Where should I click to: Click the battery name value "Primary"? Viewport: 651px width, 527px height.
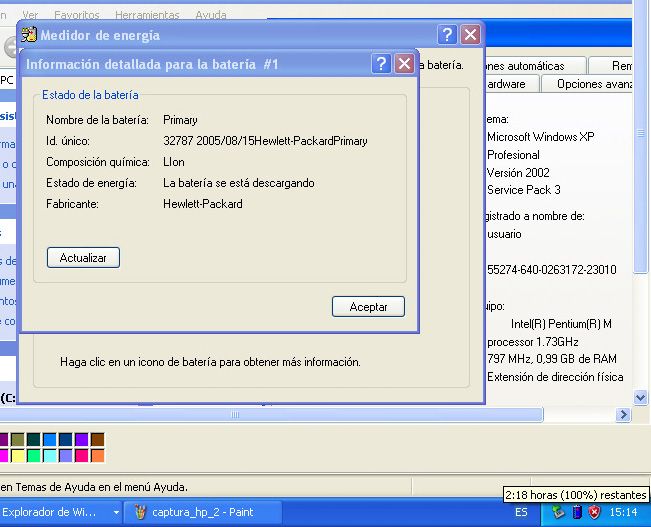180,120
